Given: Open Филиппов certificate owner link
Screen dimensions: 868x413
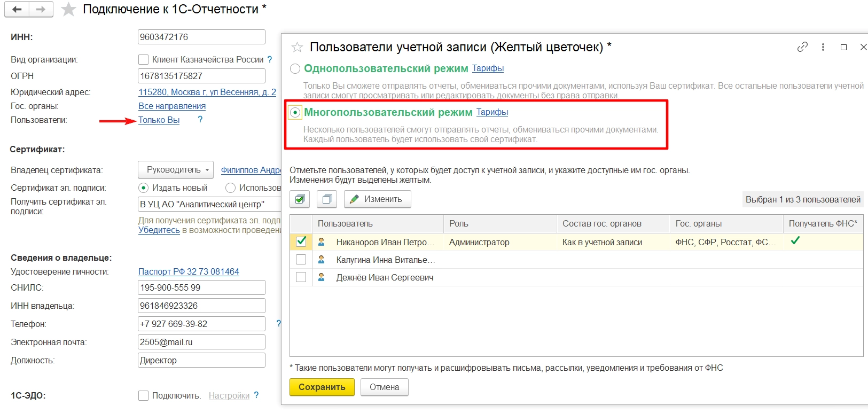Looking at the screenshot, I should 251,170.
